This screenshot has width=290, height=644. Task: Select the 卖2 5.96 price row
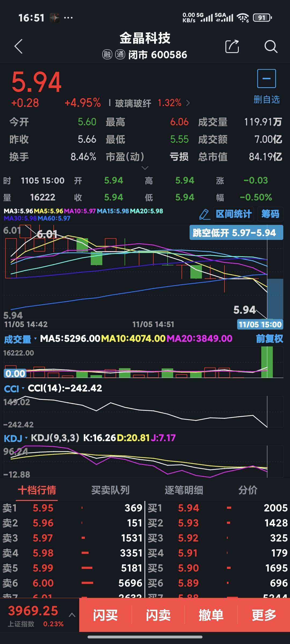(x=73, y=523)
